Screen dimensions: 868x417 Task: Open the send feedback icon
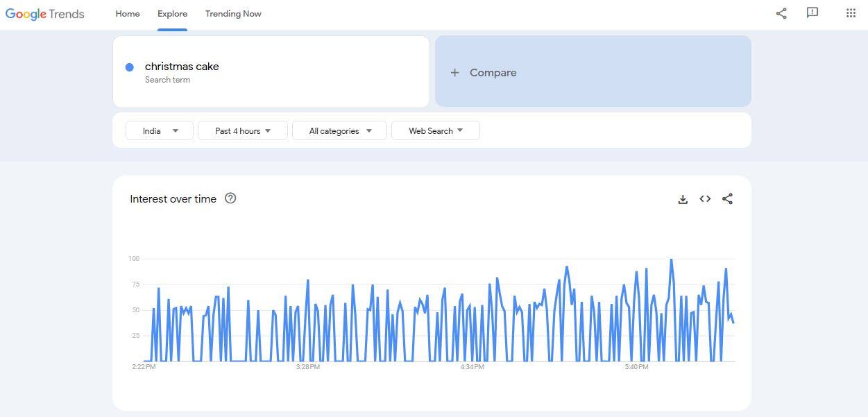point(812,13)
